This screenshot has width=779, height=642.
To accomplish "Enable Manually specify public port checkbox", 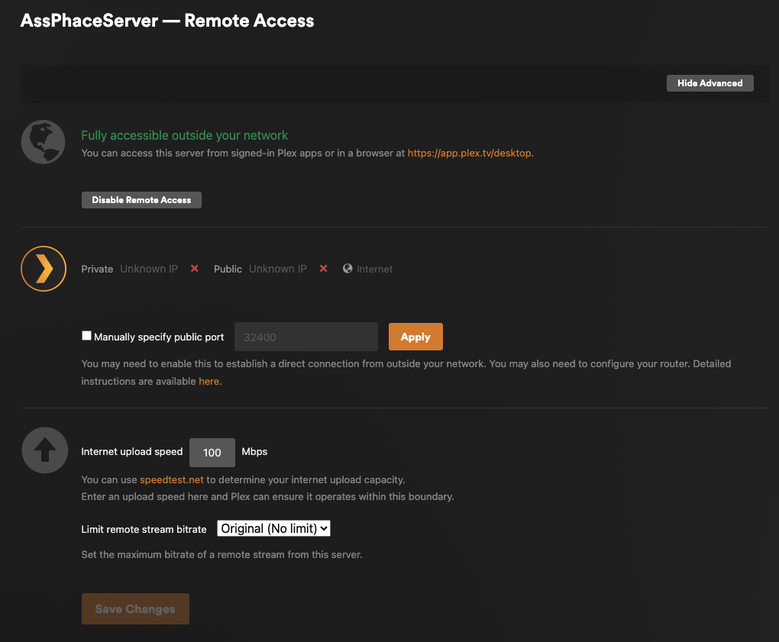I will pyautogui.click(x=87, y=336).
